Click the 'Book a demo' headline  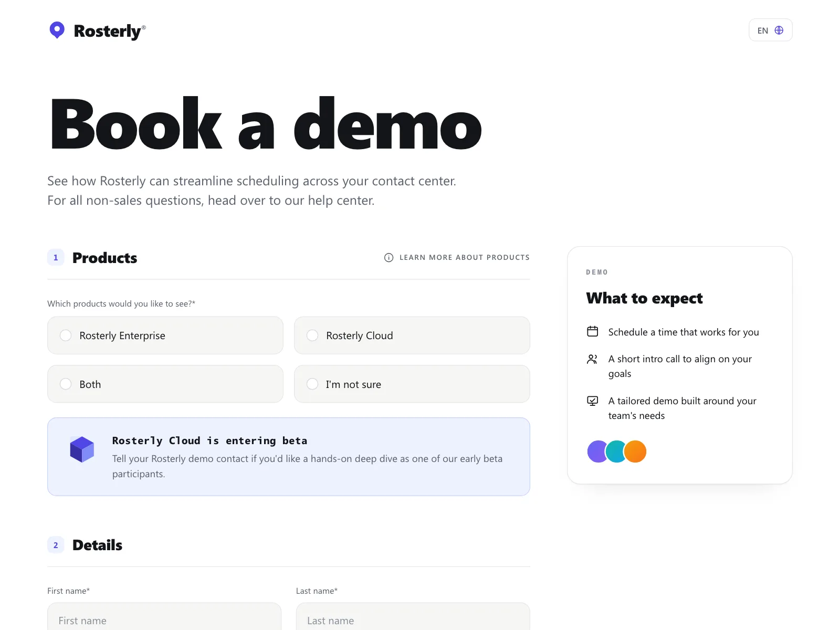(266, 124)
